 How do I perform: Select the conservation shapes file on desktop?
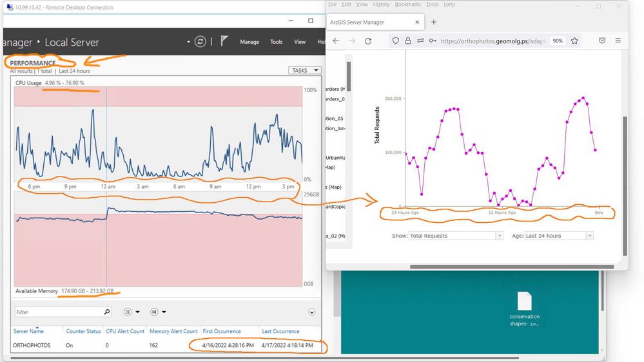(x=525, y=309)
